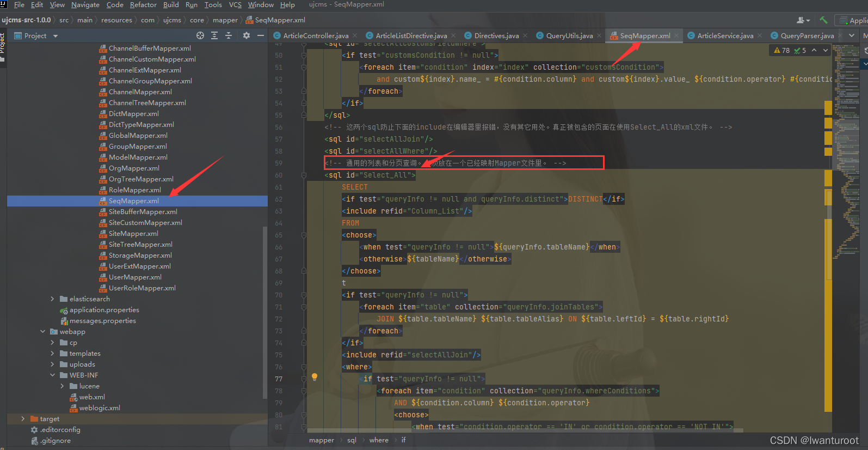Close the SeqMapper.xml tab
The image size is (868, 450).
[x=677, y=35]
